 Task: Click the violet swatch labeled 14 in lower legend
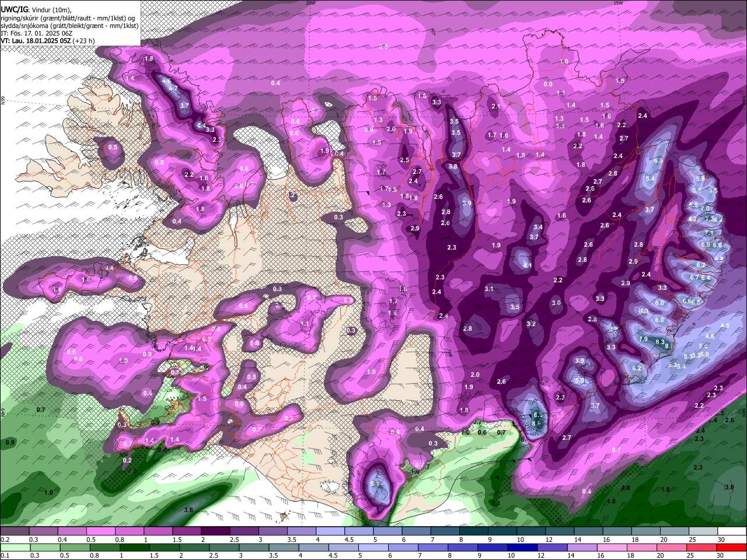581,548
